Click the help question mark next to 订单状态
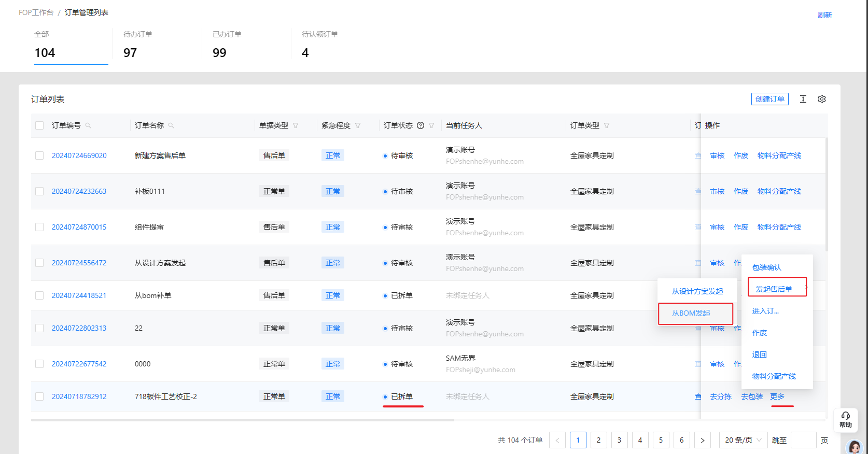 421,125
